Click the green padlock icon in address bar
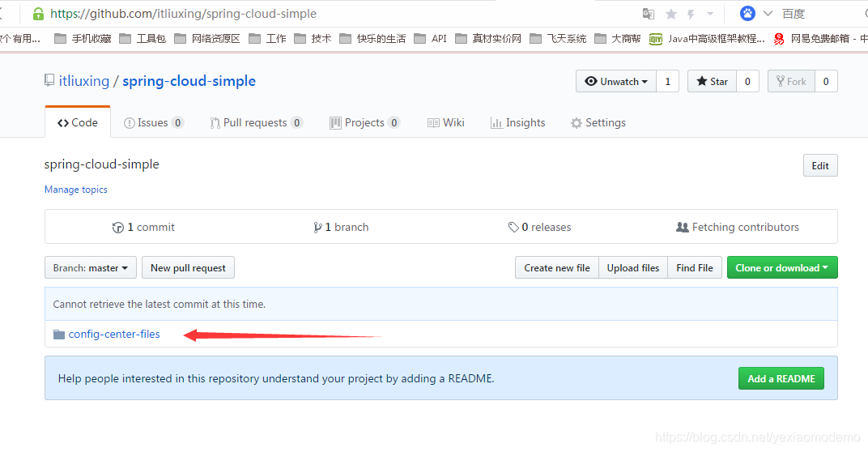Image resolution: width=868 pixels, height=452 pixels. (38, 14)
